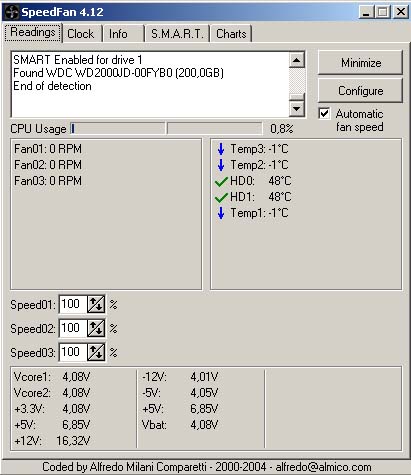Viewport: 411px width, 475px height.
Task: Click the blue down arrow beside Temp2
Action: pos(221,165)
